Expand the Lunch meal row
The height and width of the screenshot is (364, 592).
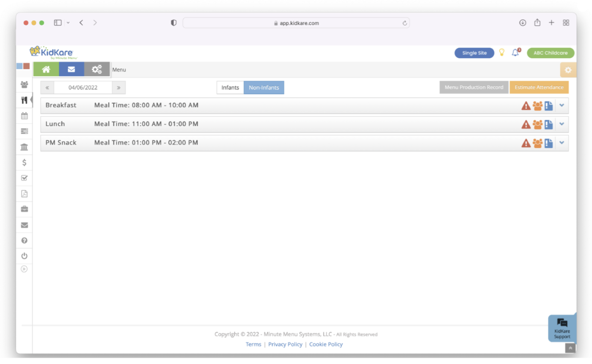(562, 124)
